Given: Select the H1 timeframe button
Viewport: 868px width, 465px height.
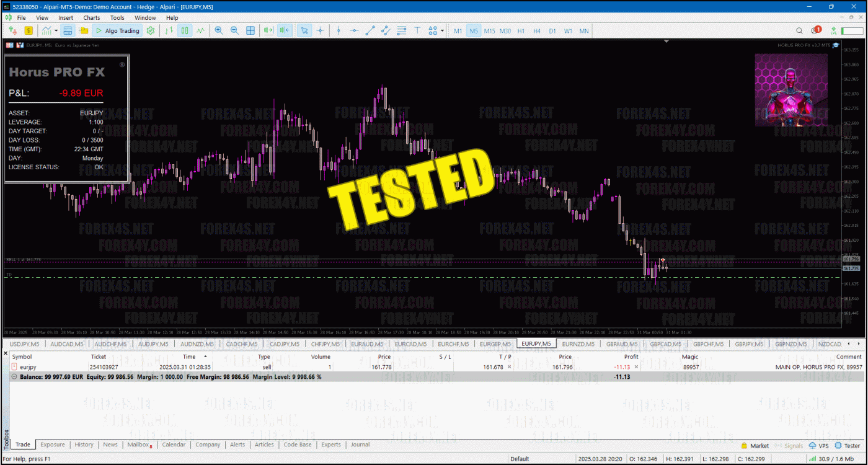Looking at the screenshot, I should tap(521, 30).
